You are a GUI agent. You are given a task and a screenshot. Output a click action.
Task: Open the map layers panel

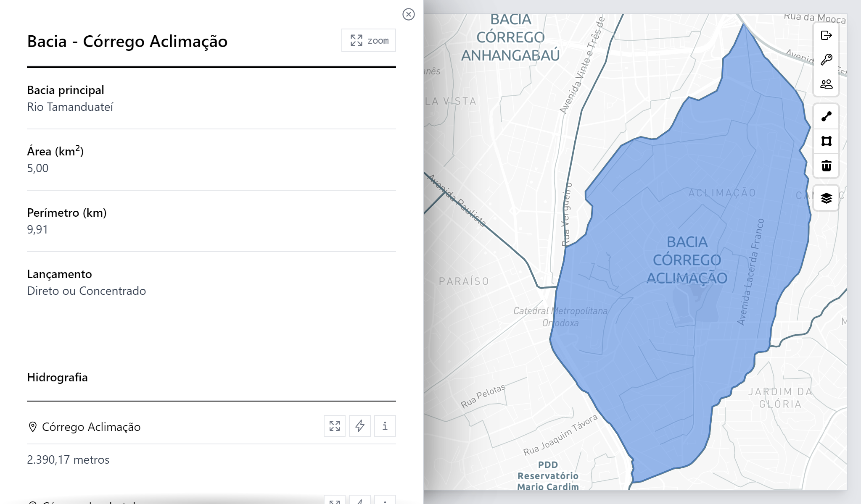pos(826,198)
